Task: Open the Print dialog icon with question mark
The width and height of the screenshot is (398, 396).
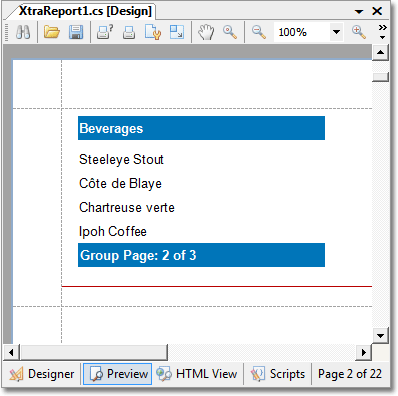Action: [105, 32]
